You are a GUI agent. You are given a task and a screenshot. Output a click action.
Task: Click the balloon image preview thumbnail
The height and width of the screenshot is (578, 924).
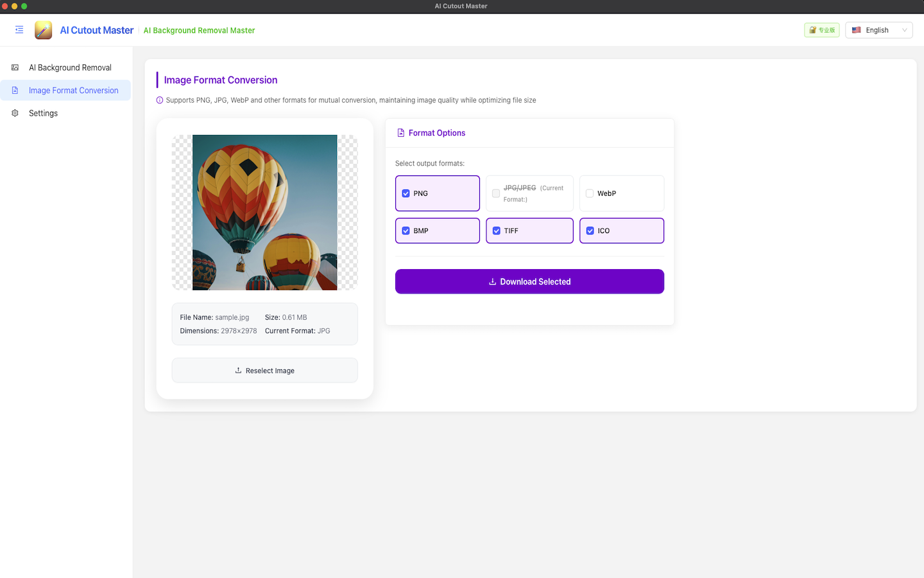point(264,212)
